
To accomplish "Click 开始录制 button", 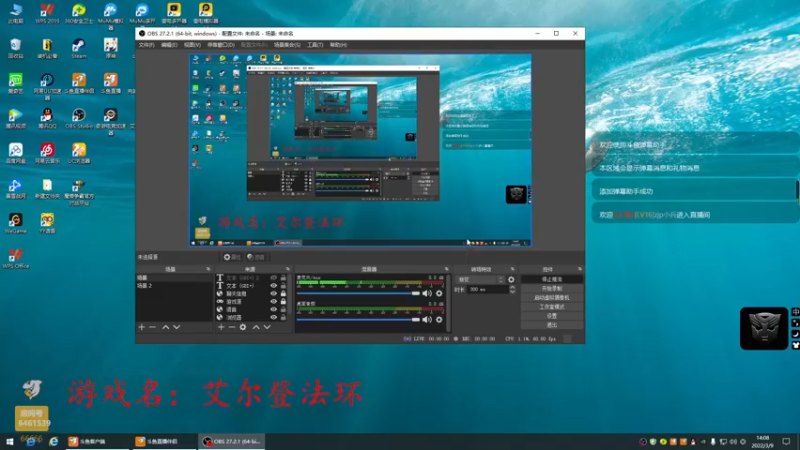I will [552, 288].
